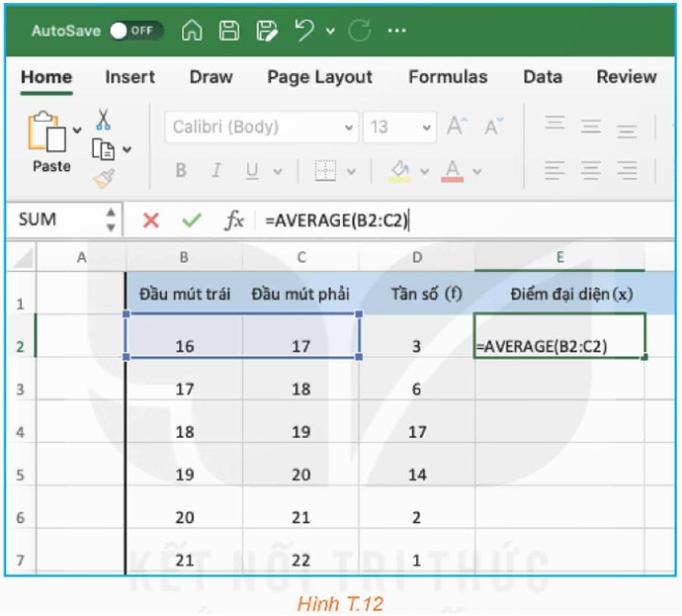
Task: Expand the Copy options dropdown arrow
Action: (x=127, y=149)
